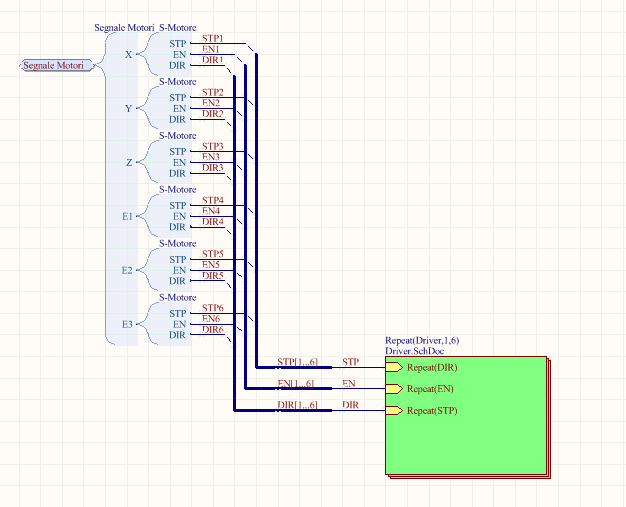
Task: Click the Driver.SchDoc file name label
Action: 415,351
